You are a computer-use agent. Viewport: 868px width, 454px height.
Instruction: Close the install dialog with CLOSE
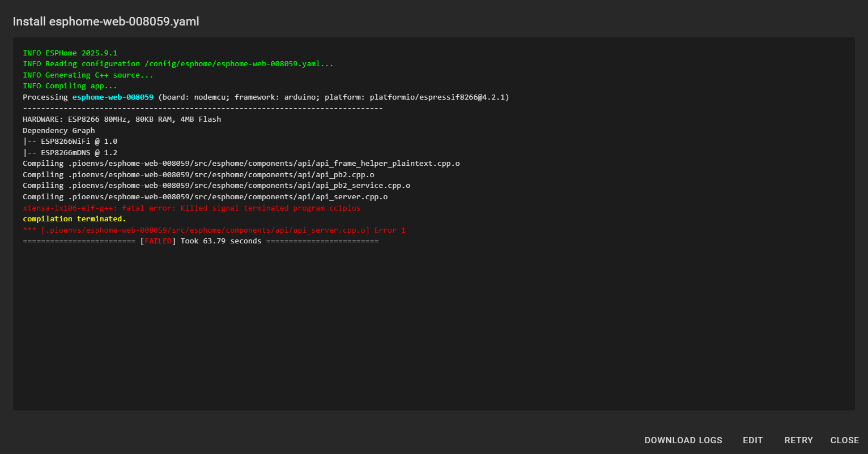tap(844, 440)
